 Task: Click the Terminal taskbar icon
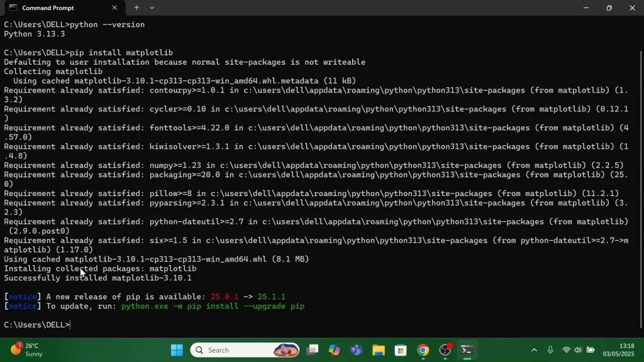pos(467,350)
